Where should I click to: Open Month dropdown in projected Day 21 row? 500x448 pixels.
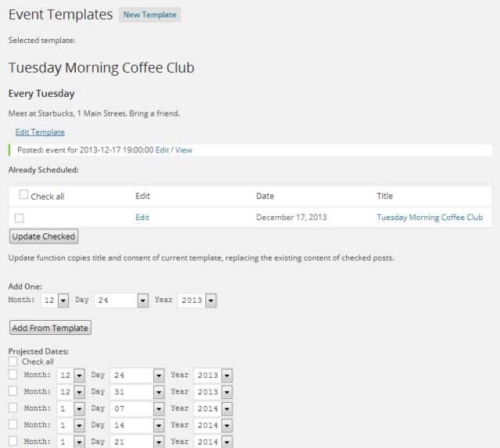click(x=71, y=442)
